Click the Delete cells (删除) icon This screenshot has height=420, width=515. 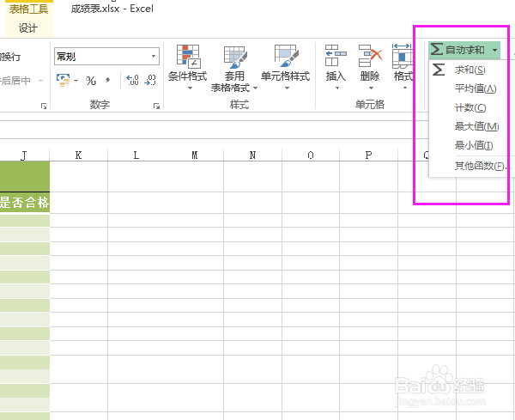pyautogui.click(x=370, y=56)
